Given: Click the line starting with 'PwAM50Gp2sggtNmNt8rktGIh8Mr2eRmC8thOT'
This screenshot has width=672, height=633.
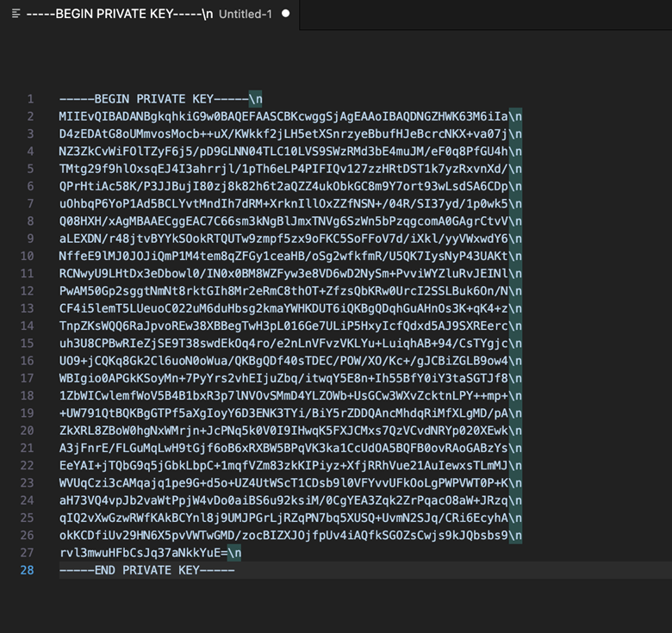Looking at the screenshot, I should pyautogui.click(x=290, y=291).
